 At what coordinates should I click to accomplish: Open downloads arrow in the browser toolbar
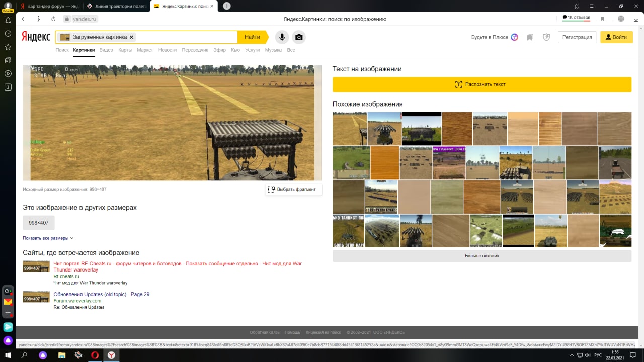pos(636,19)
